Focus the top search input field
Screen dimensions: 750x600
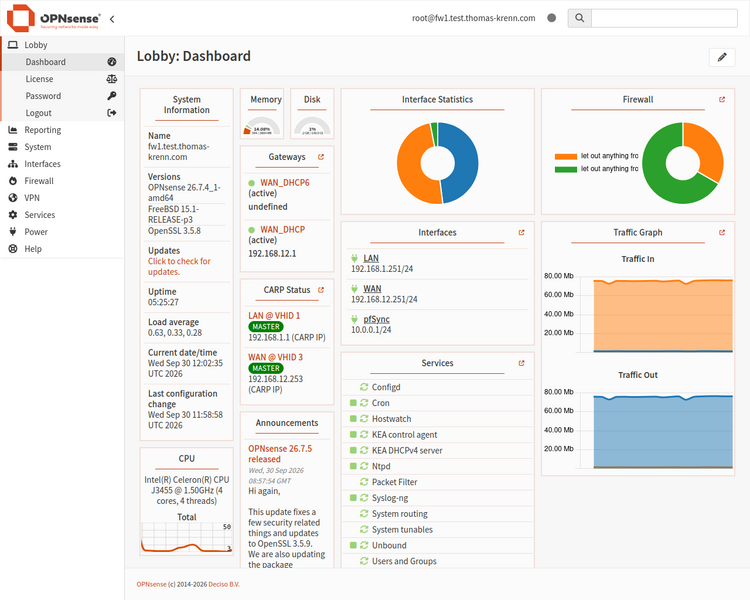pyautogui.click(x=664, y=18)
